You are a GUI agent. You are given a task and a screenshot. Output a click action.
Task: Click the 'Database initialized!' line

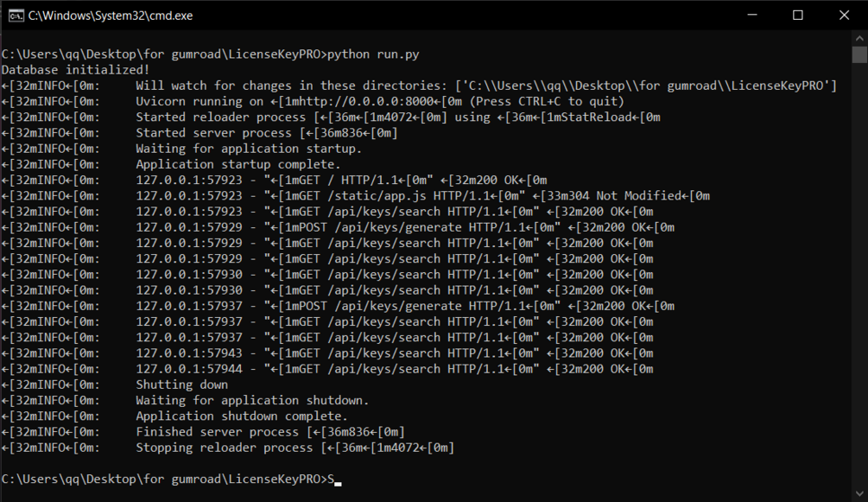click(x=75, y=70)
